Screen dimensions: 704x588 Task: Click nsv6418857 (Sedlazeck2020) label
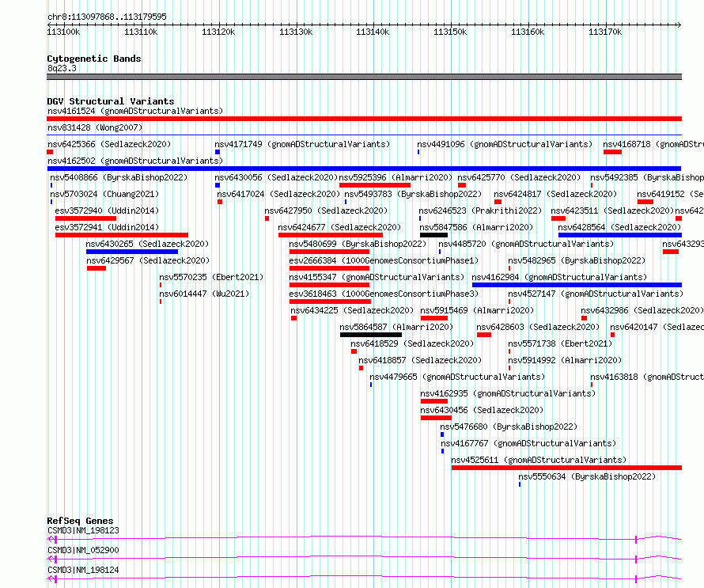click(420, 360)
